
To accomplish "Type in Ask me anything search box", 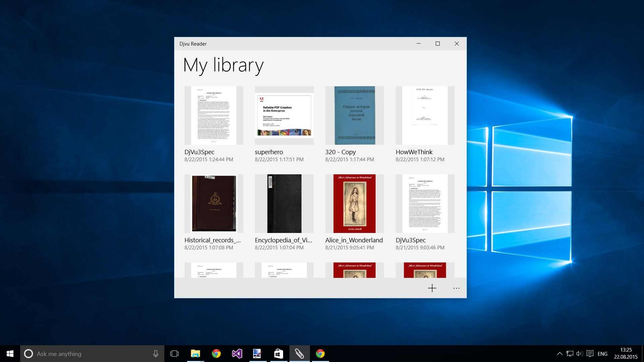I will pos(87,354).
